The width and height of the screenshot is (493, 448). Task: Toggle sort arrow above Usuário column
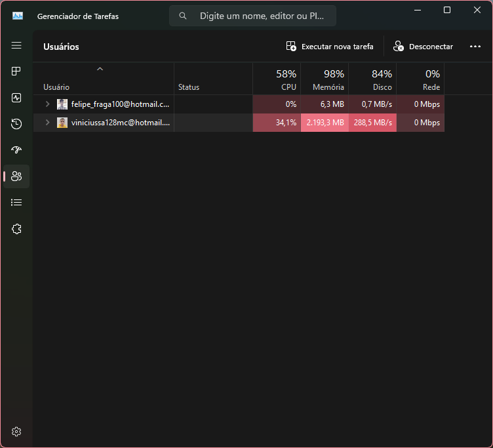pos(100,69)
